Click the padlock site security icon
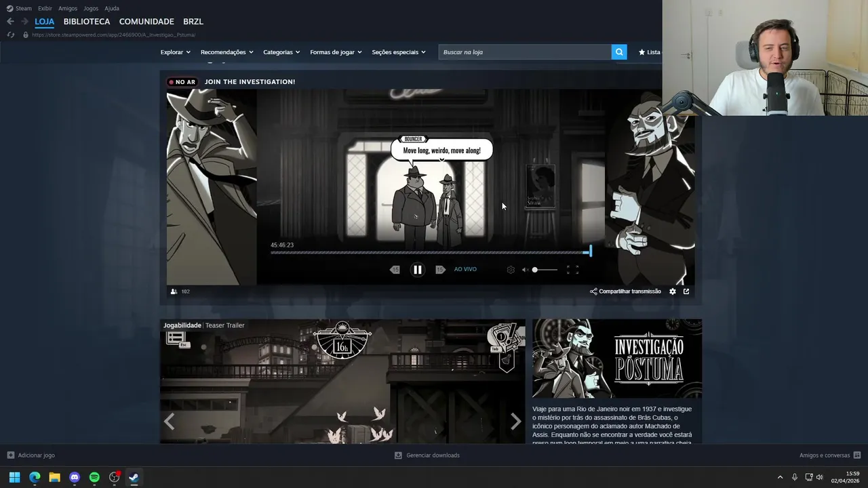Image resolution: width=868 pixels, height=488 pixels. pyautogui.click(x=26, y=35)
